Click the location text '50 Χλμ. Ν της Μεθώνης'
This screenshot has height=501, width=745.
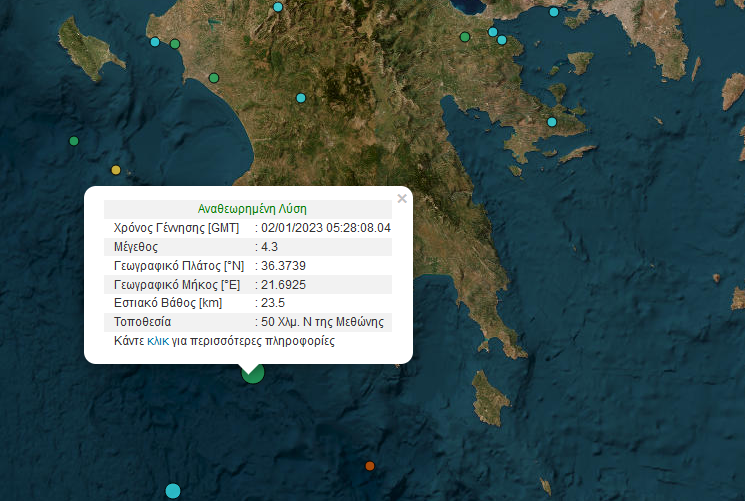point(322,322)
